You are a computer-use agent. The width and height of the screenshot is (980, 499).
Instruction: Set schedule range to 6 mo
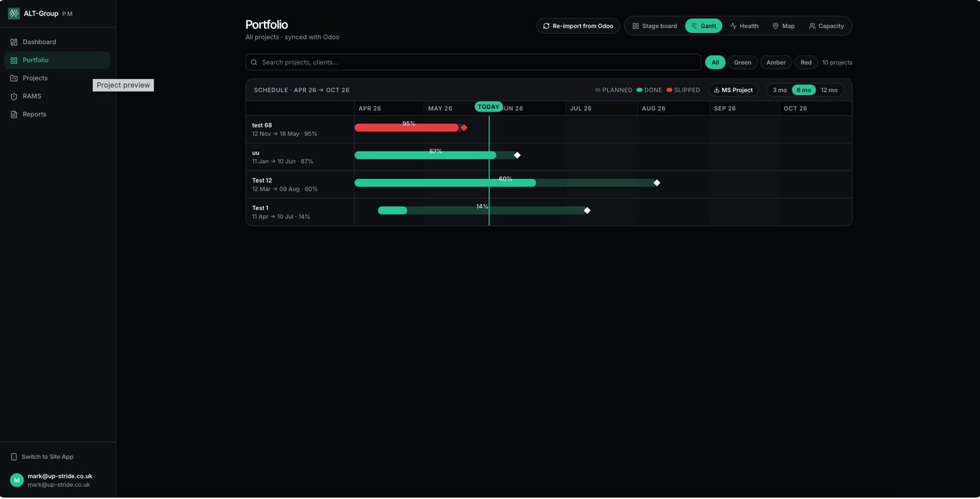click(804, 90)
